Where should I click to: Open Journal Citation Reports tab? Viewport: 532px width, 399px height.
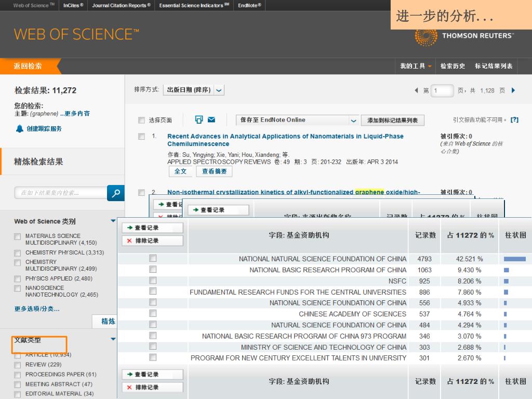point(121,5)
